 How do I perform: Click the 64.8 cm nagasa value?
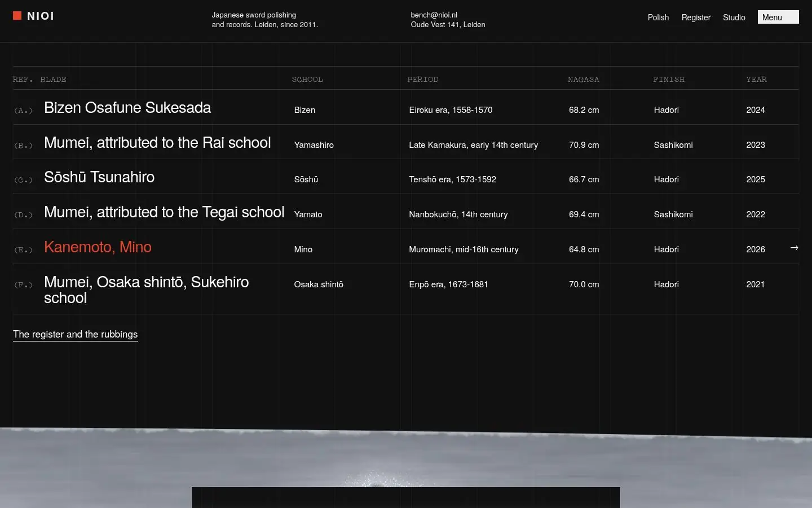[x=584, y=249]
